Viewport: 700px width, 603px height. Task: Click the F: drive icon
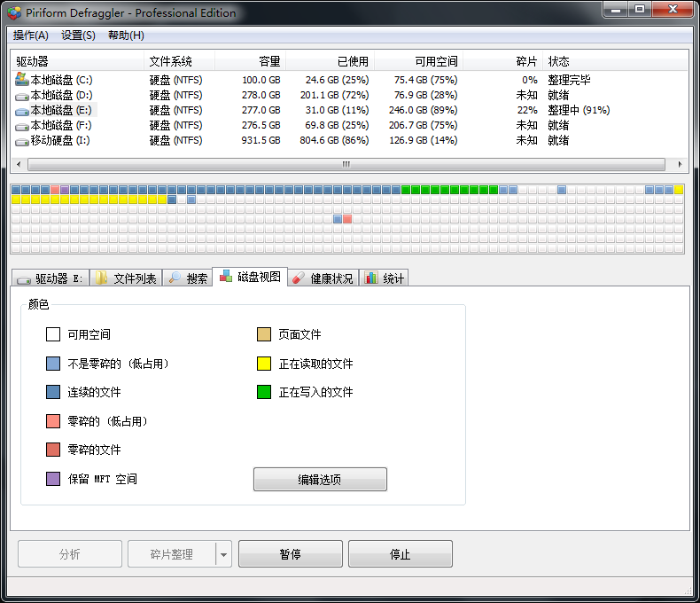pos(22,127)
